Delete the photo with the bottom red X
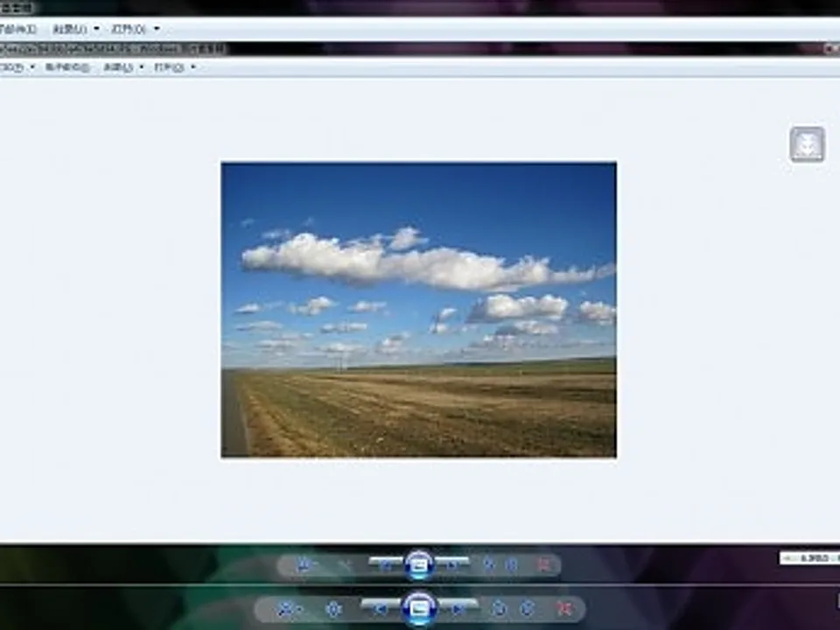 point(565,608)
